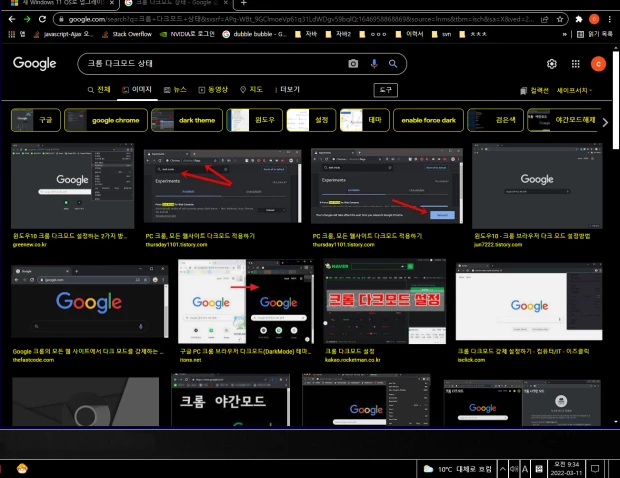The image size is (620, 478).
Task: Open the Apps bookmarks shortcut
Action: click(x=17, y=34)
